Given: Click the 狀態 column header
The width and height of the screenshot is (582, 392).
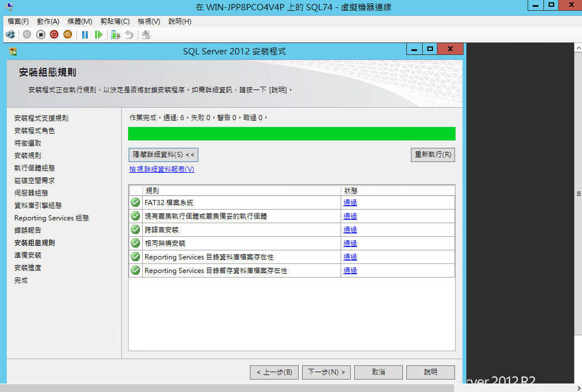Looking at the screenshot, I should pos(398,191).
